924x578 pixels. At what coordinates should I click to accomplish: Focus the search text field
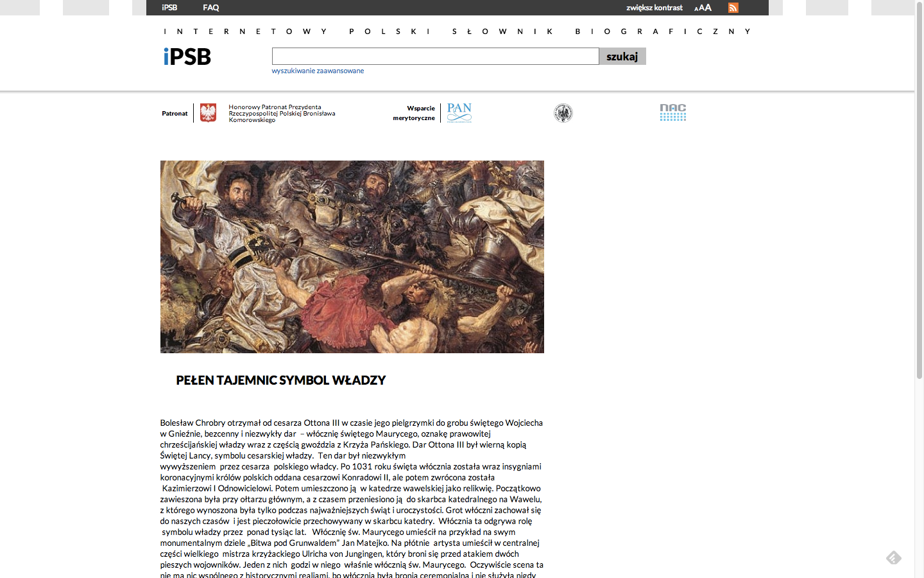point(436,57)
